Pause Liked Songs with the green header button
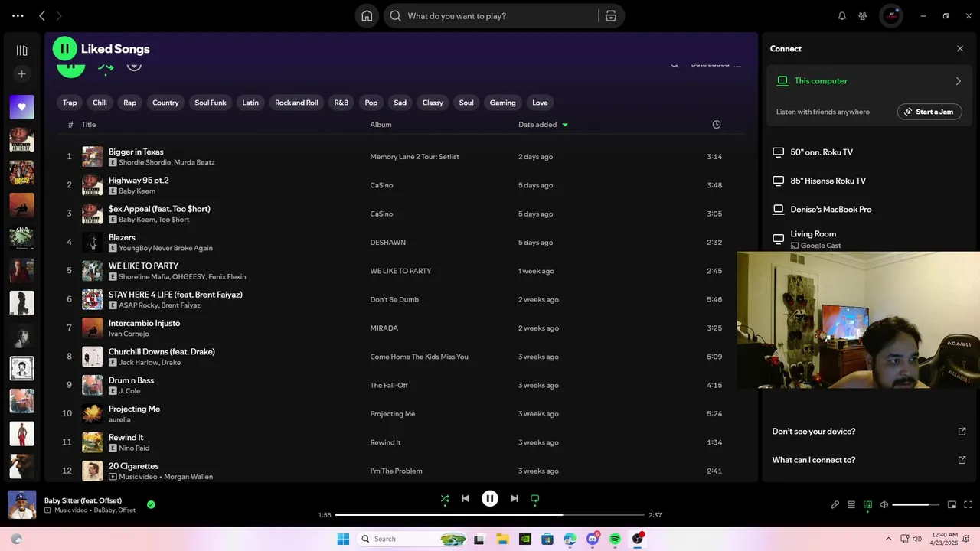The image size is (980, 551). click(64, 48)
